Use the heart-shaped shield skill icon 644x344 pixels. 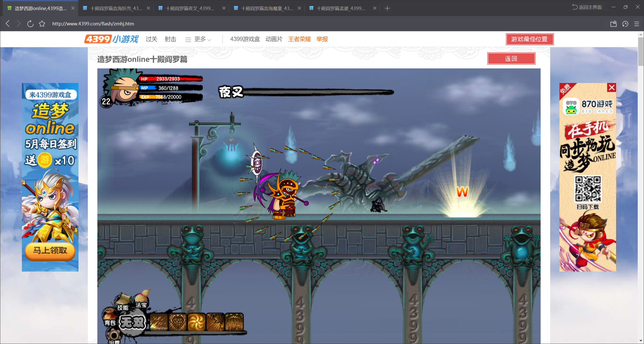click(178, 322)
